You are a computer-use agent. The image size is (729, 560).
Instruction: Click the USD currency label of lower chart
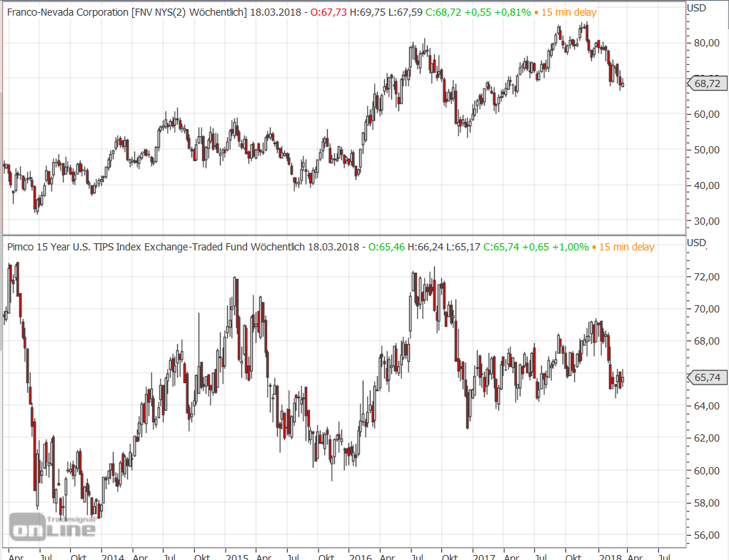696,243
